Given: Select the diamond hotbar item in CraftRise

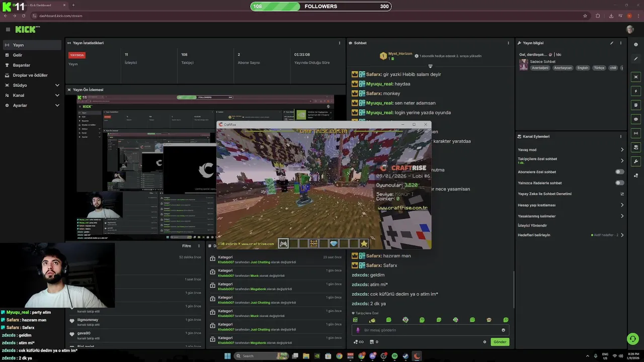Looking at the screenshot, I should click(x=334, y=243).
